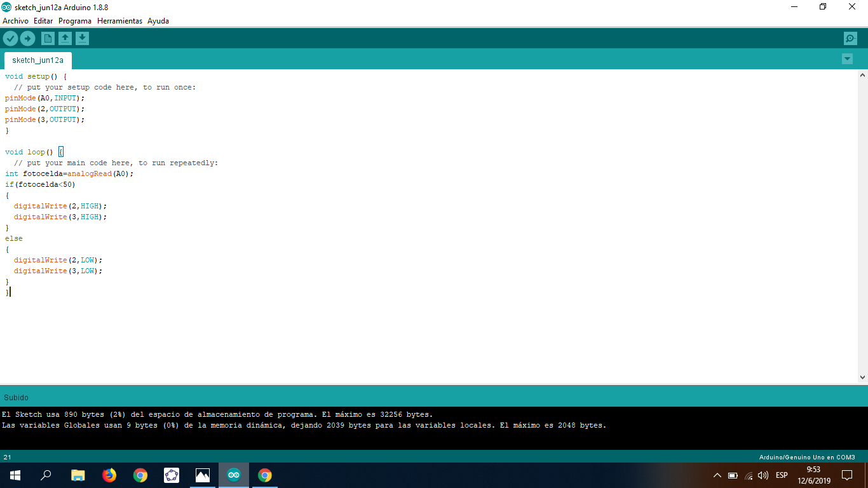Open File Explorer from the taskbar
Image resolution: width=868 pixels, height=488 pixels.
coord(78,475)
